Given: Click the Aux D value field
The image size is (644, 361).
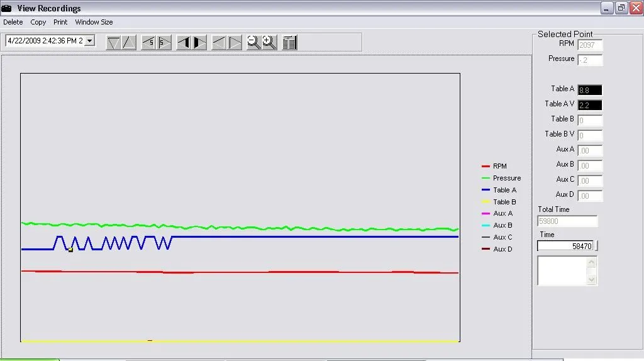Looking at the screenshot, I should coord(590,196).
